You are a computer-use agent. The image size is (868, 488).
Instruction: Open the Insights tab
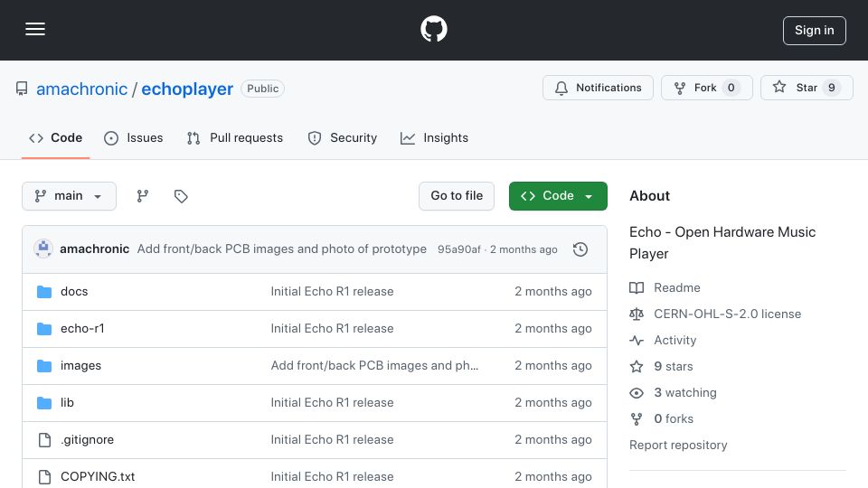434,137
